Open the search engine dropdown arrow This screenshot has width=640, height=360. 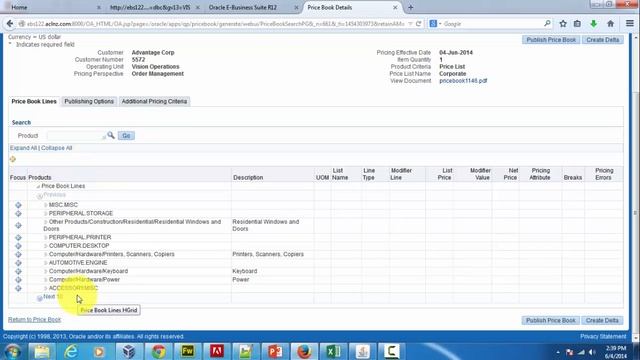440,24
